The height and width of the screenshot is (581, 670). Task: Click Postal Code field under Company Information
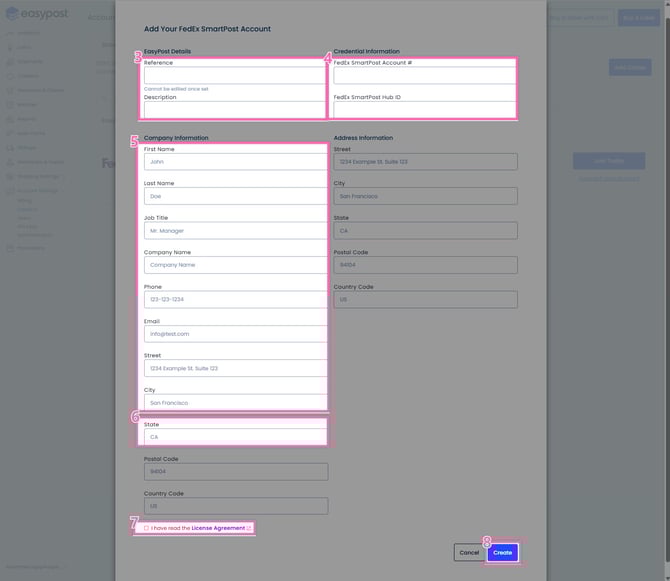click(x=236, y=472)
